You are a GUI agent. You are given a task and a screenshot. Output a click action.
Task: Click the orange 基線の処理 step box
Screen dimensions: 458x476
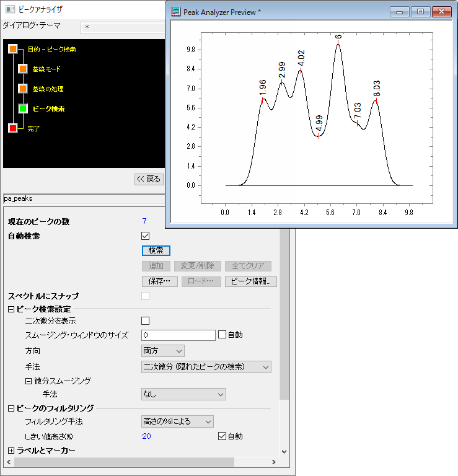(23, 89)
